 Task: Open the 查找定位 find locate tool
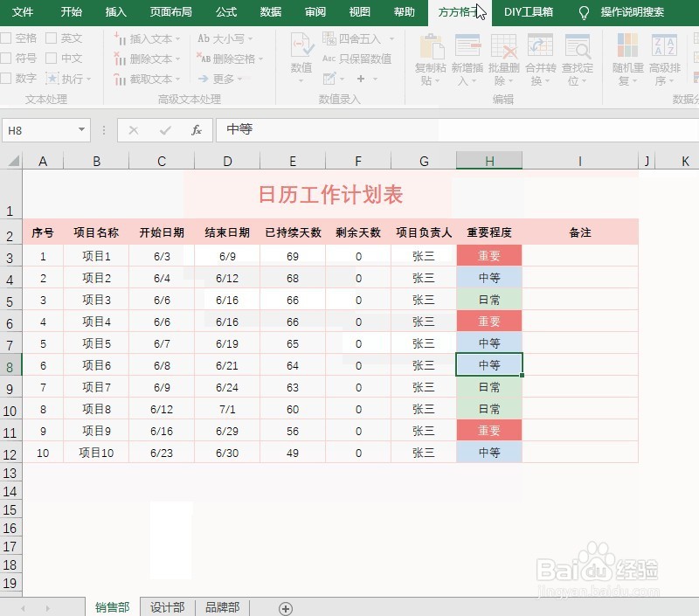pos(578,59)
